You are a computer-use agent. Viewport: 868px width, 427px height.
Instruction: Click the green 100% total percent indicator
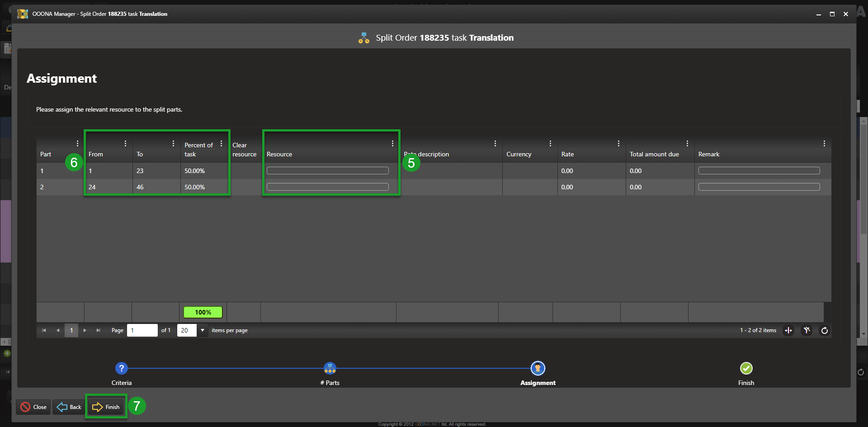pos(203,312)
